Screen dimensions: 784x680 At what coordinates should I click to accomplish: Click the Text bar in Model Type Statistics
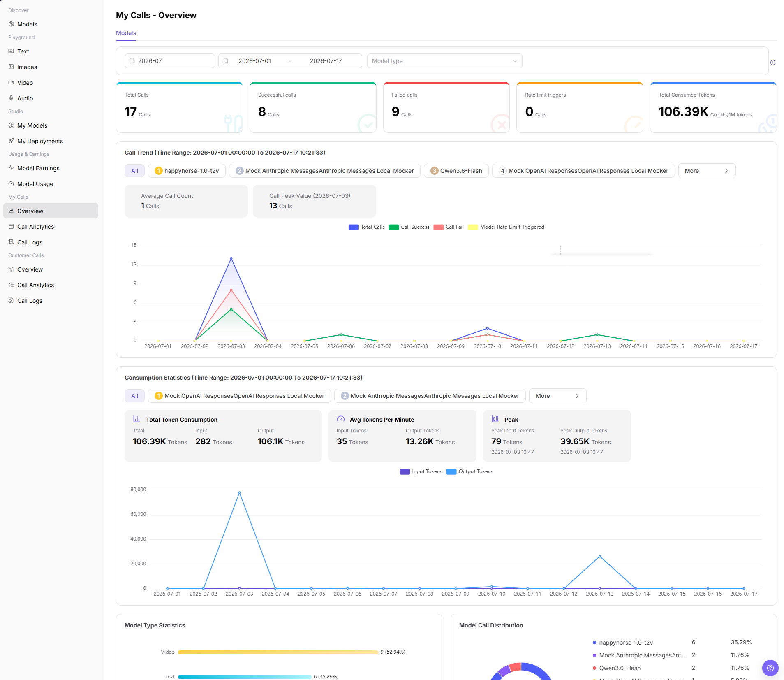tap(245, 677)
